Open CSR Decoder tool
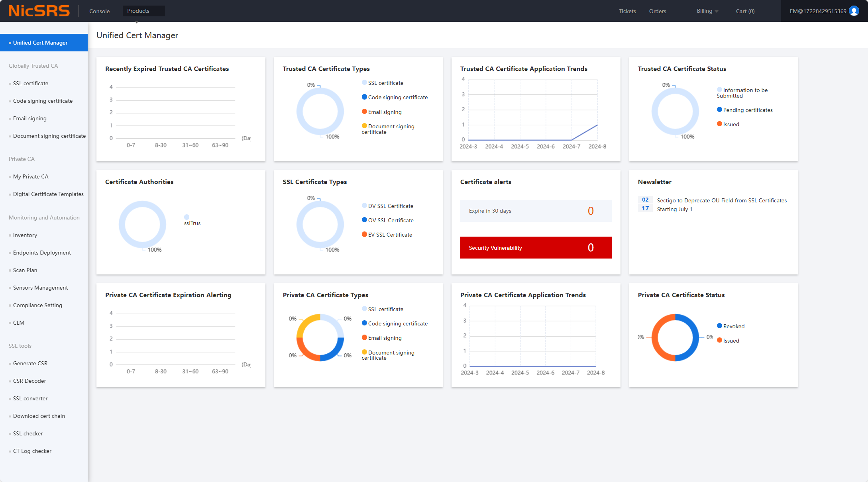868x482 pixels. pos(29,381)
